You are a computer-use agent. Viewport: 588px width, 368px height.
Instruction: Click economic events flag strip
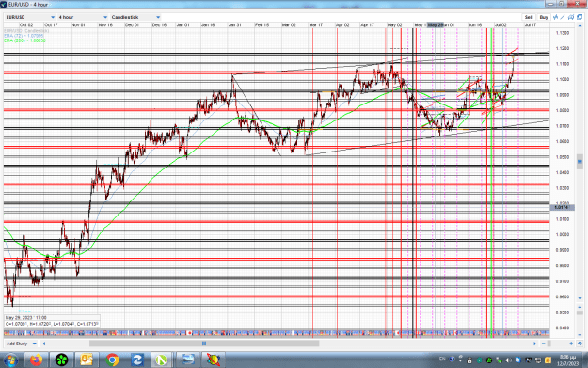click(x=277, y=333)
